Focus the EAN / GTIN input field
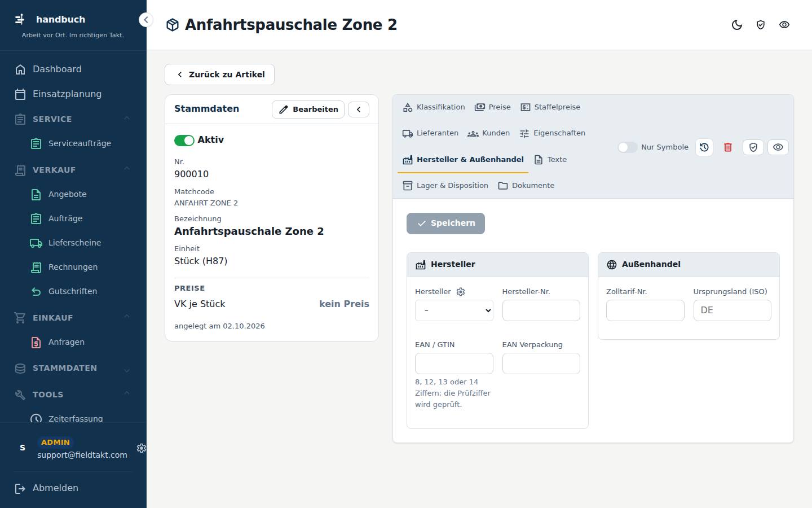 tap(454, 364)
